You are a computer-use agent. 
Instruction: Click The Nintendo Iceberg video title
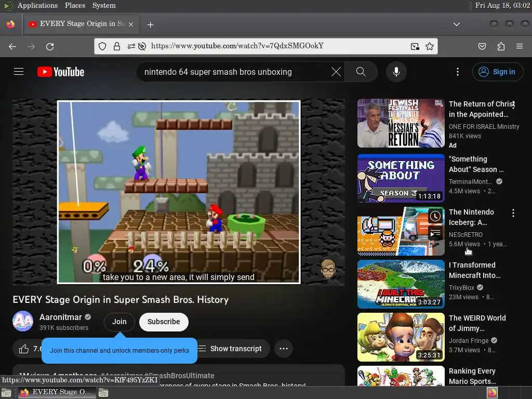click(x=471, y=217)
